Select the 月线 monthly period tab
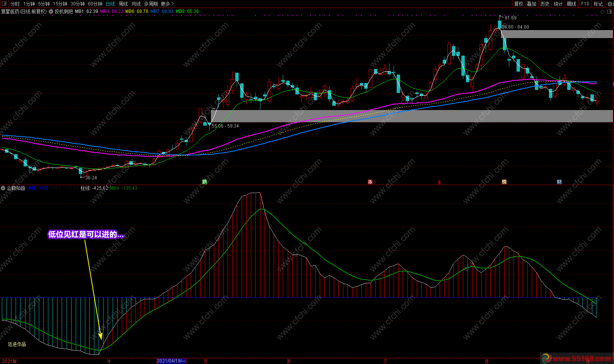Image resolution: width=614 pixels, height=364 pixels. pyautogui.click(x=136, y=4)
